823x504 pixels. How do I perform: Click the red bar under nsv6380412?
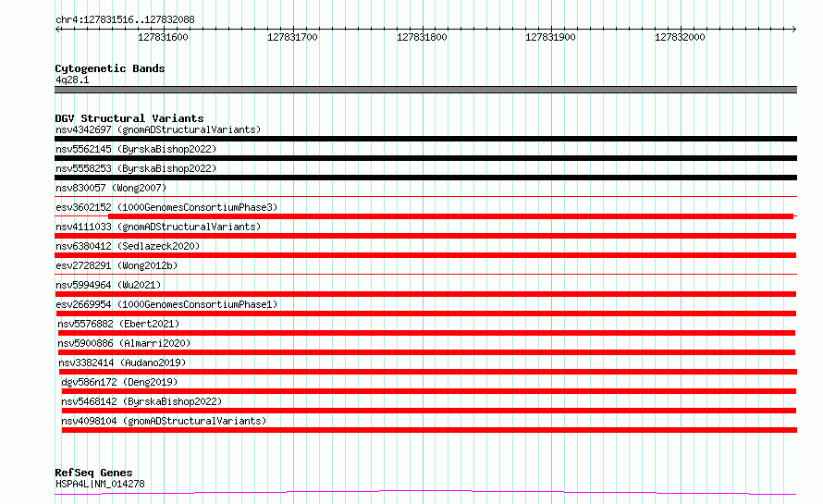[x=425, y=255]
